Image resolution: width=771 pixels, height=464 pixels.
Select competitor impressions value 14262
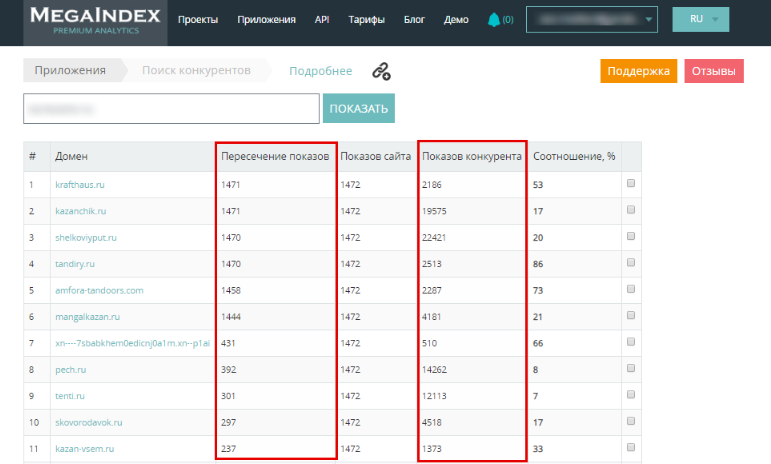pos(434,370)
